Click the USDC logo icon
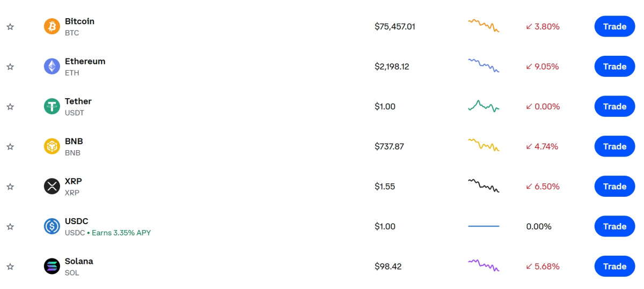Viewport: 644px width, 289px height. (52, 226)
